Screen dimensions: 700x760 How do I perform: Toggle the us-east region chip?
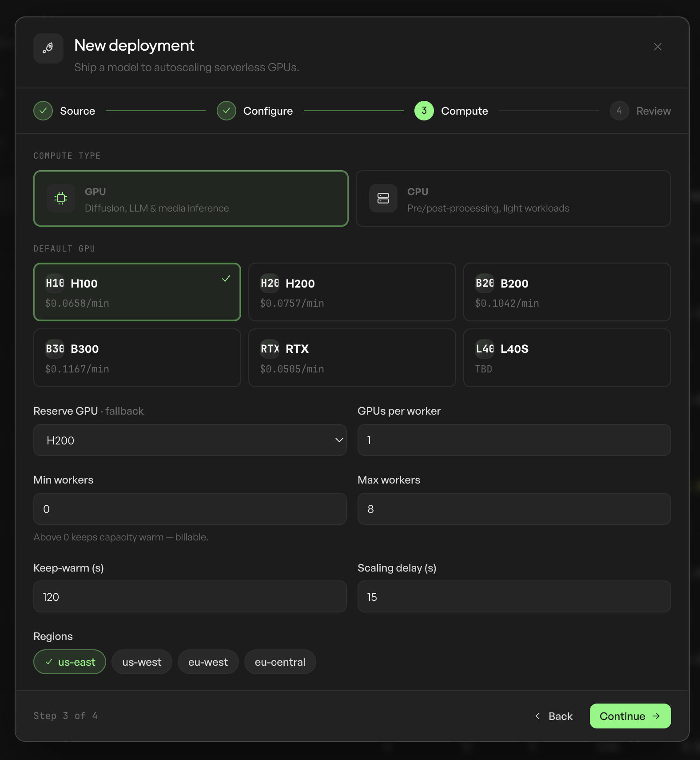pyautogui.click(x=70, y=662)
